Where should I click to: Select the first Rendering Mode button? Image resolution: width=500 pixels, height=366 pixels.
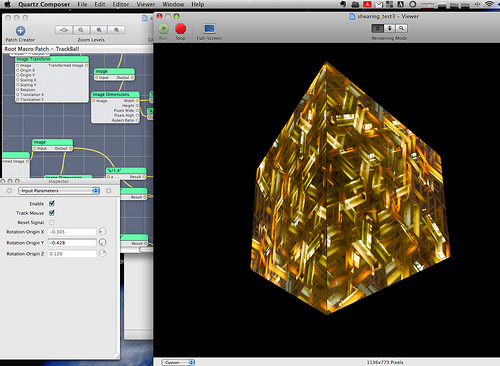coord(378,28)
